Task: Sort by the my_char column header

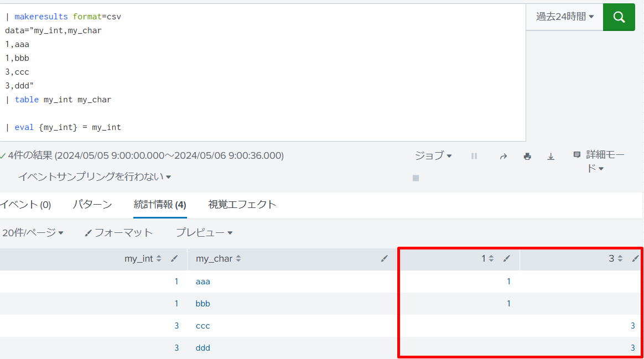Action: [218, 259]
